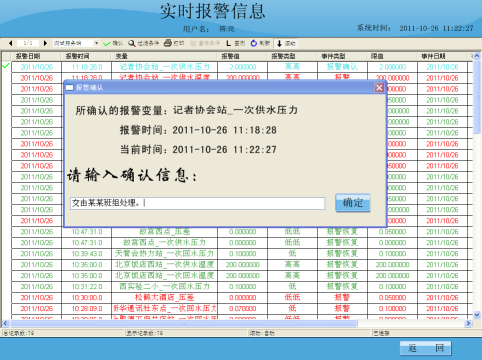Screen dimensions: 482x360
Task: Click time cell 10:28:09.0
Action: click(86, 309)
